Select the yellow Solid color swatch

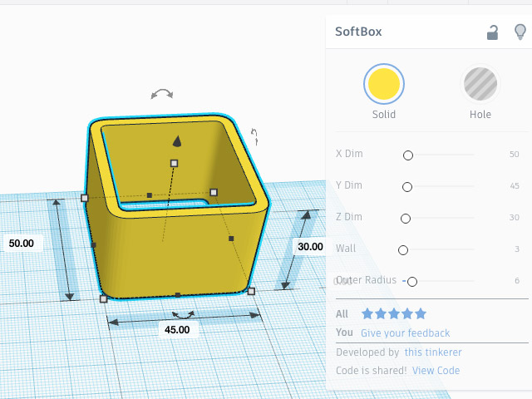[x=384, y=84]
